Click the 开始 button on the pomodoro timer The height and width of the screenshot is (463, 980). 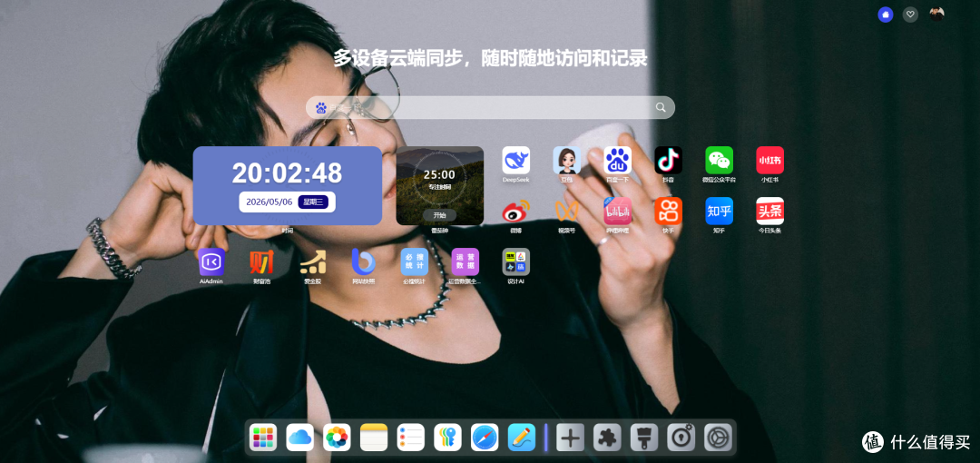point(439,215)
